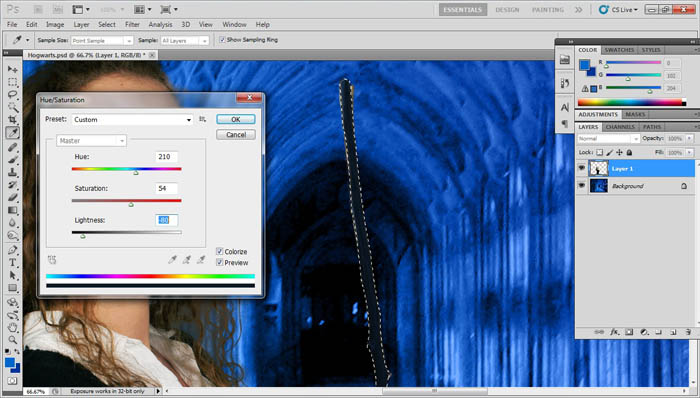Select the Spot Healing Brush tool
The image size is (700, 398).
pyautogui.click(x=12, y=147)
